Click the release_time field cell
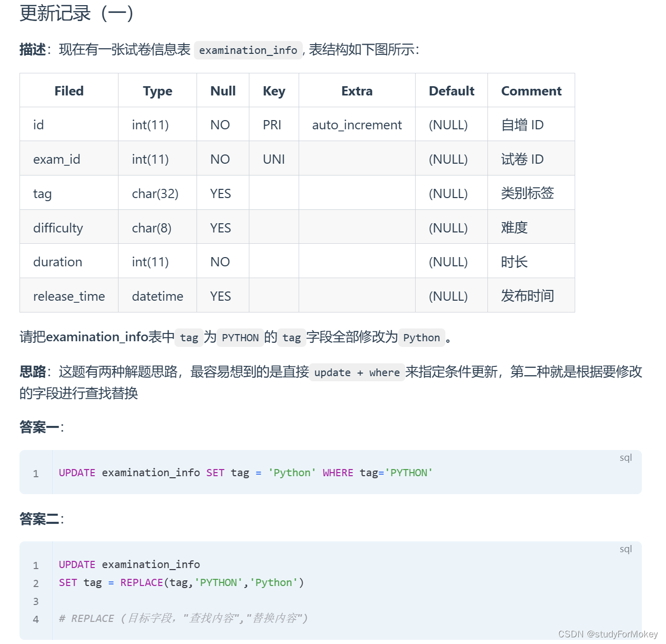 pos(69,296)
